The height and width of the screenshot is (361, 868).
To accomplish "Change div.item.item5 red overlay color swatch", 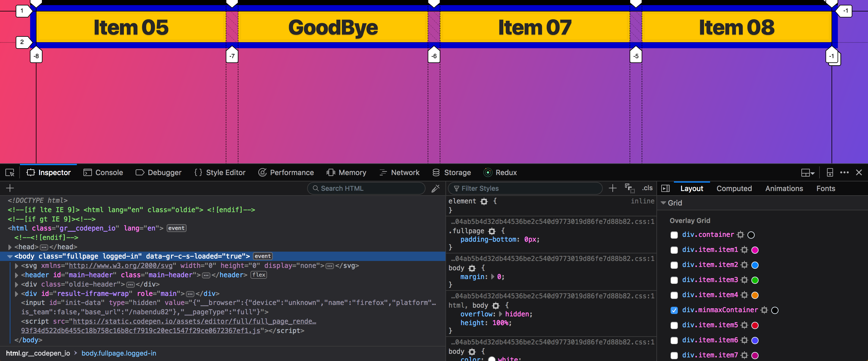I will [755, 325].
